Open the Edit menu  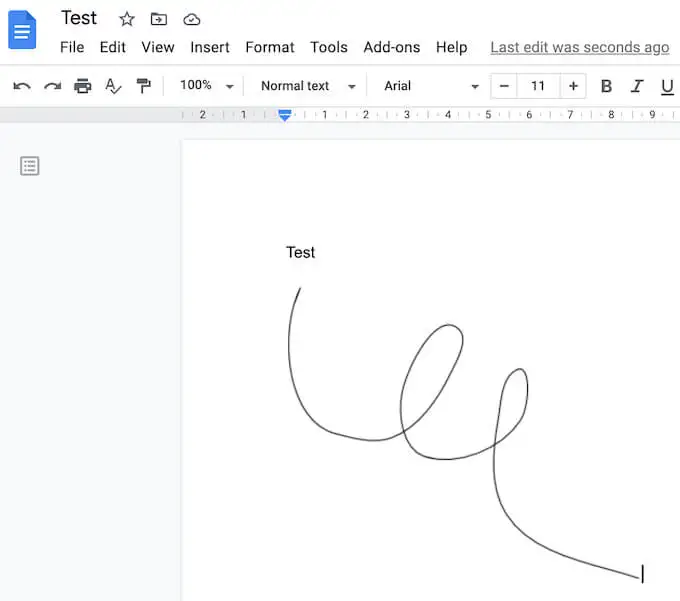pyautogui.click(x=112, y=47)
